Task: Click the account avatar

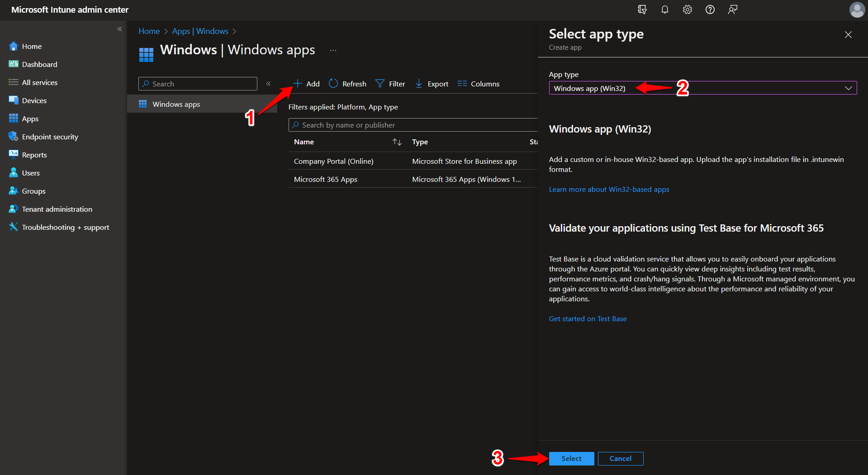Action: [x=857, y=9]
